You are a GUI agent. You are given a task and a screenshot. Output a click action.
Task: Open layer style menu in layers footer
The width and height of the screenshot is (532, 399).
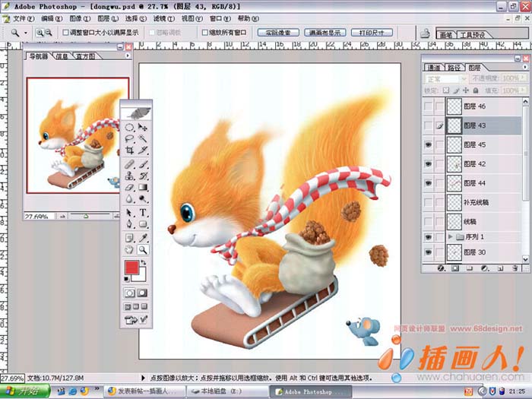[441, 268]
